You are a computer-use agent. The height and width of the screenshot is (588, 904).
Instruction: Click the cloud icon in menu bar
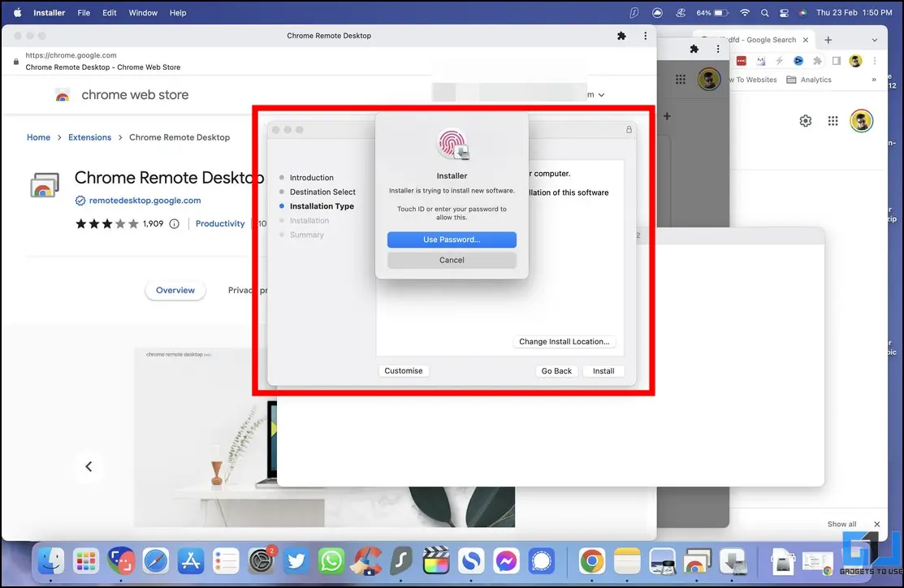[x=657, y=13]
